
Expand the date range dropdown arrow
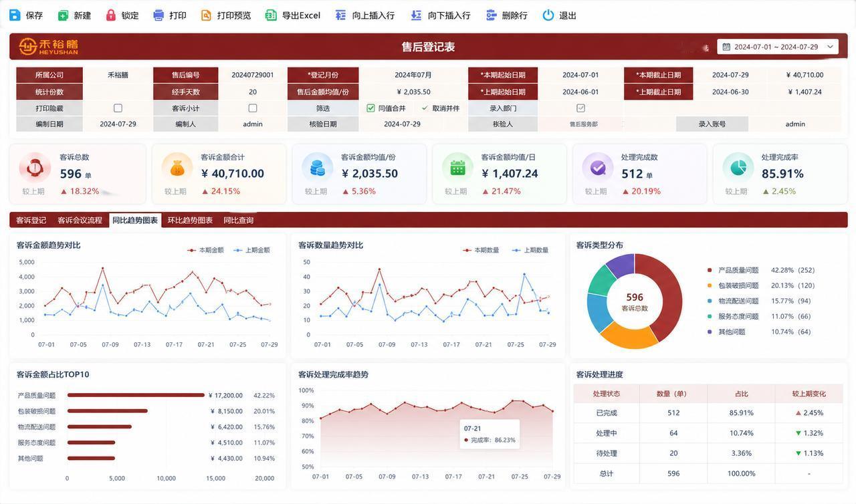pyautogui.click(x=831, y=47)
